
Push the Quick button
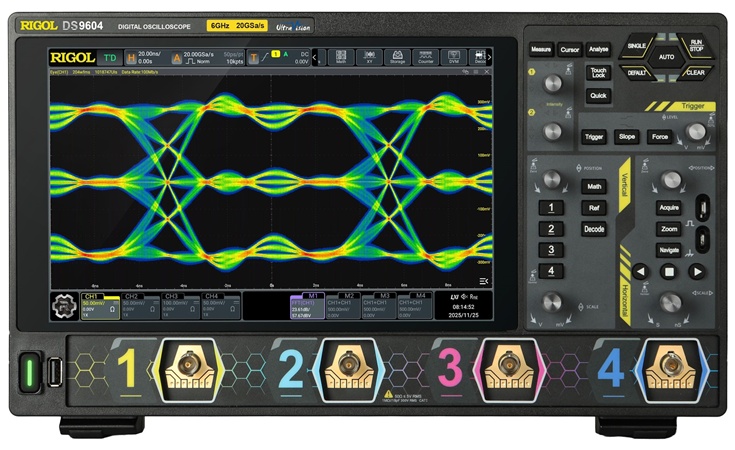tap(599, 96)
